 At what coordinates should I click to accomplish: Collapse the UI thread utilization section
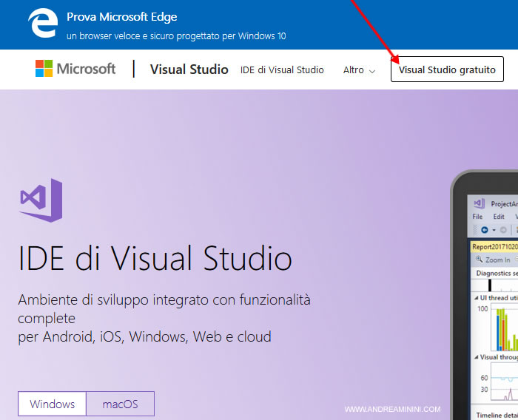tap(476, 298)
